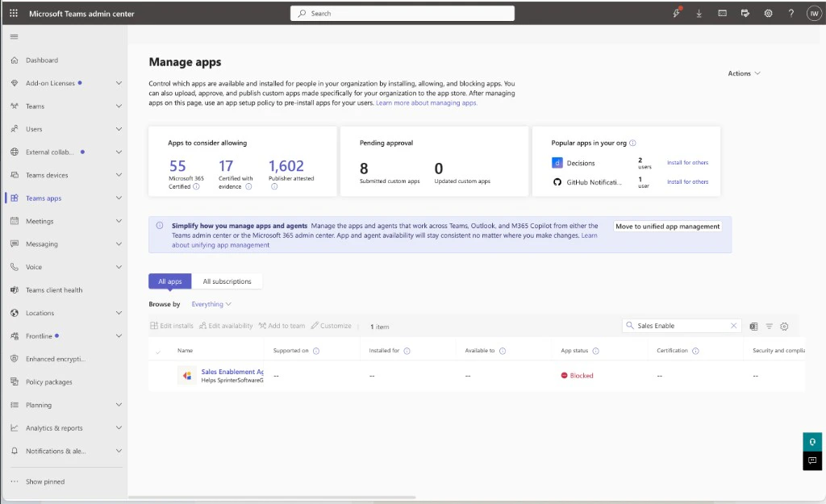Open the app launcher waffle icon

point(14,13)
